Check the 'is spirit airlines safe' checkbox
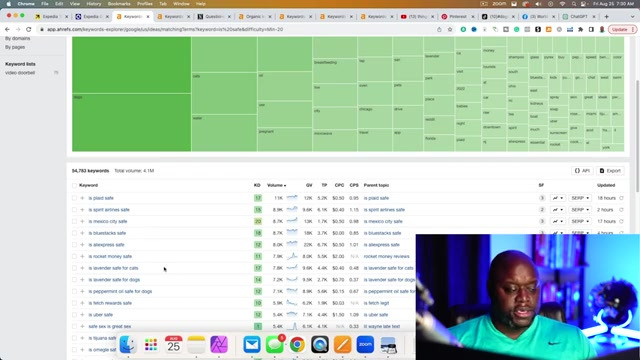The width and height of the screenshot is (640, 360). pos(74,210)
